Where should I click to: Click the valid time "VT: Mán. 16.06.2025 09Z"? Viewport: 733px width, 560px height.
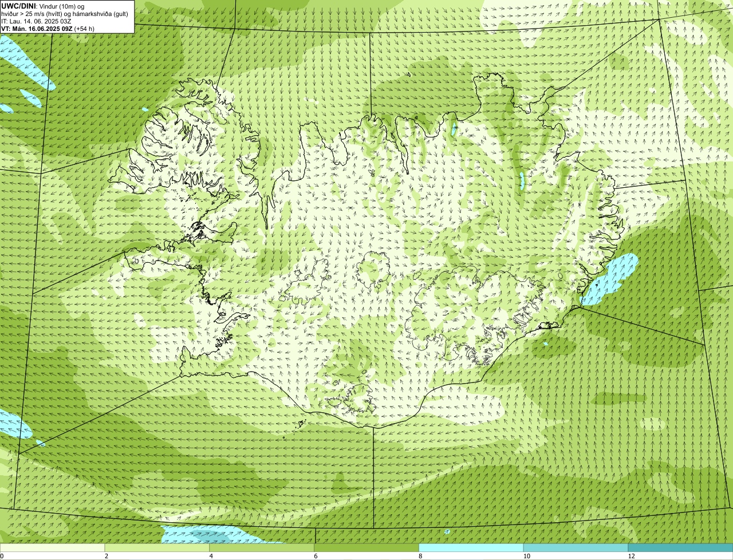coord(36,28)
